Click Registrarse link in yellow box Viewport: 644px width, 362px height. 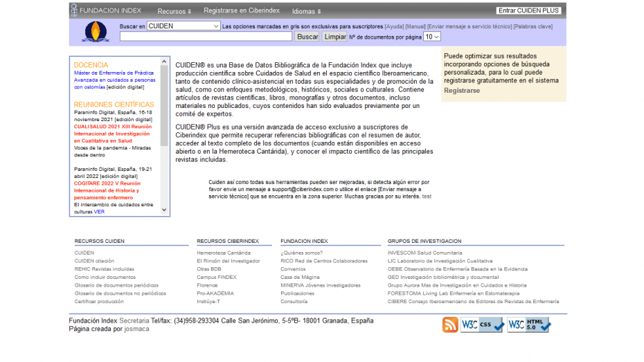coord(462,91)
